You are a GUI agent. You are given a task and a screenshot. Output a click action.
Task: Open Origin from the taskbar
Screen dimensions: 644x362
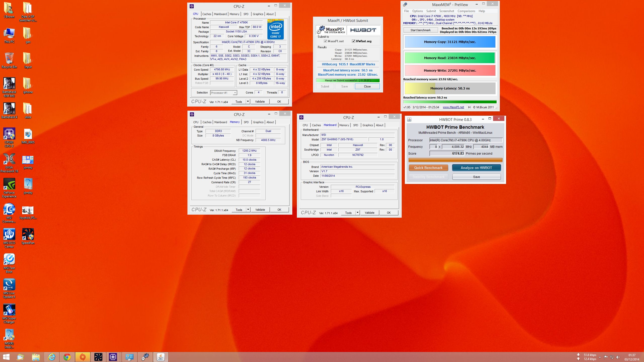click(83, 357)
